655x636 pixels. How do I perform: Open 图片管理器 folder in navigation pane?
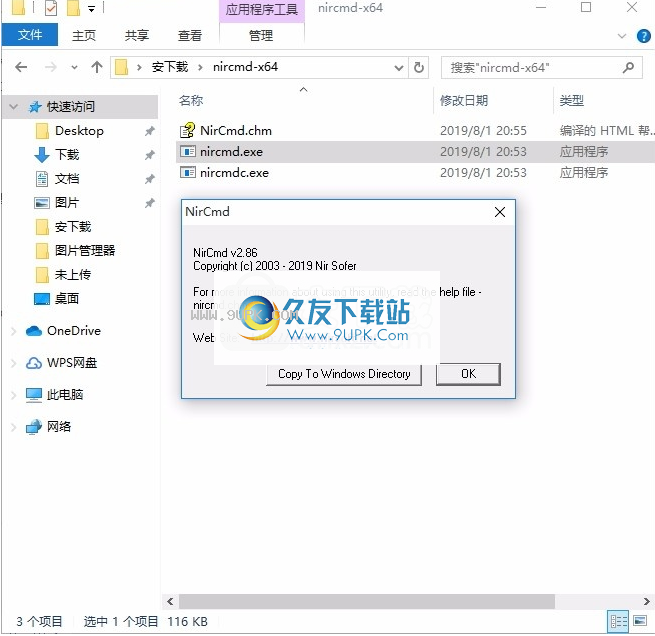(85, 251)
